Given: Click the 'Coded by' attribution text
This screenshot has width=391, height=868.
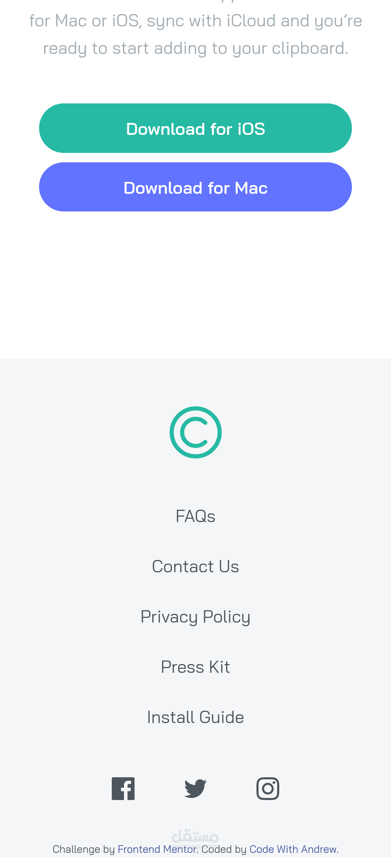Looking at the screenshot, I should tap(224, 849).
